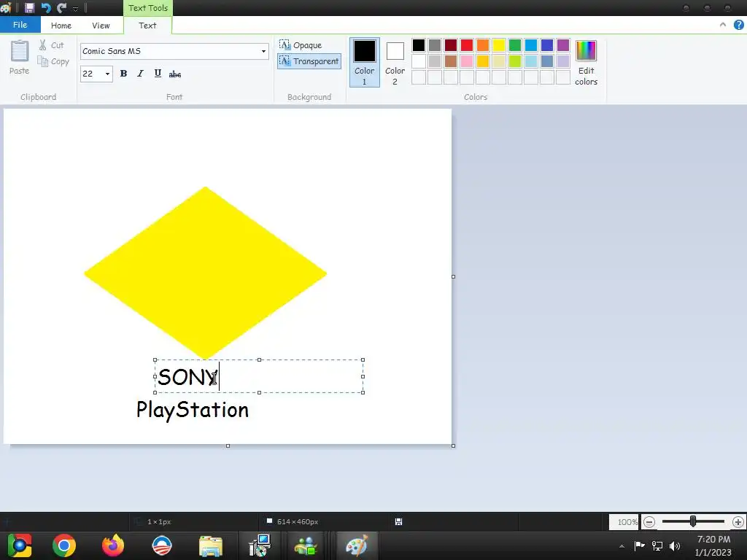The image size is (747, 560).
Task: Click the Paint palette taskbar icon
Action: point(357,545)
